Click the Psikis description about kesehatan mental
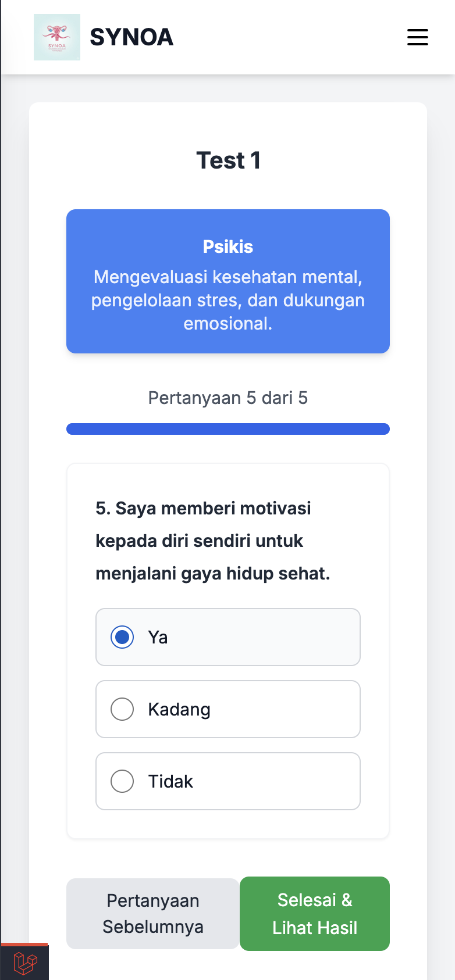 [228, 300]
